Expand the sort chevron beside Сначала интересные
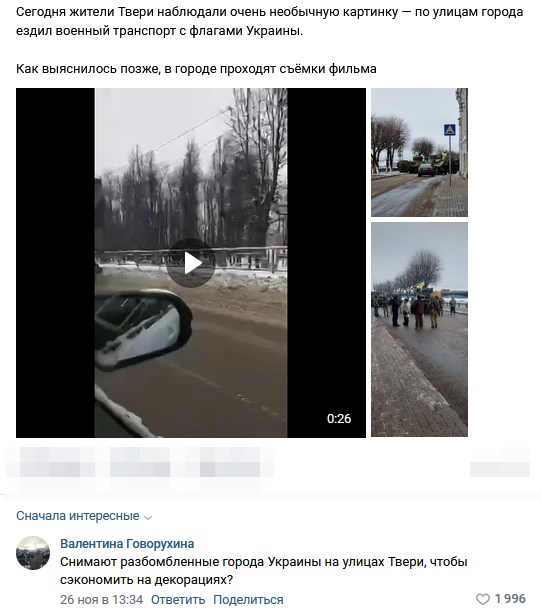Image resolution: width=541 pixels, height=610 pixels. [148, 517]
